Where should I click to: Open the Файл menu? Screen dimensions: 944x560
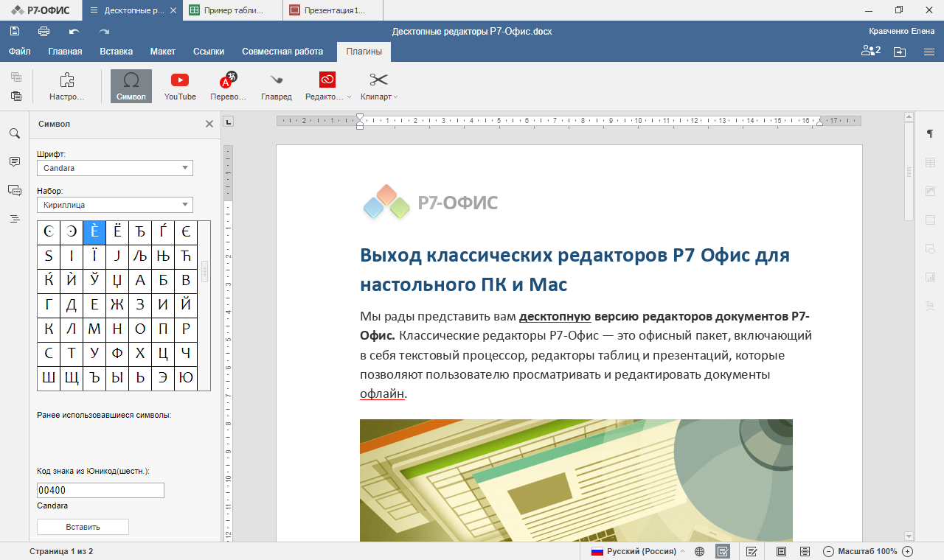coord(20,52)
